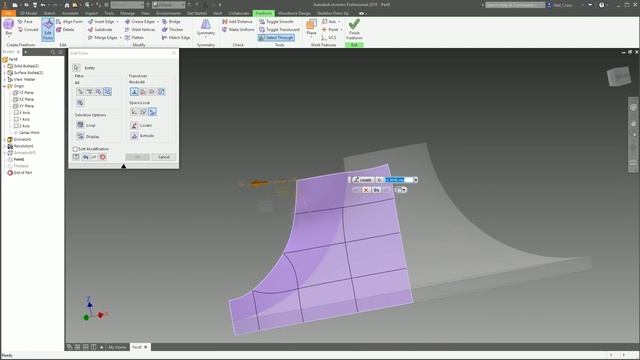The height and width of the screenshot is (360, 640).
Task: Click Cancel in Edit Form dialog
Action: click(164, 157)
